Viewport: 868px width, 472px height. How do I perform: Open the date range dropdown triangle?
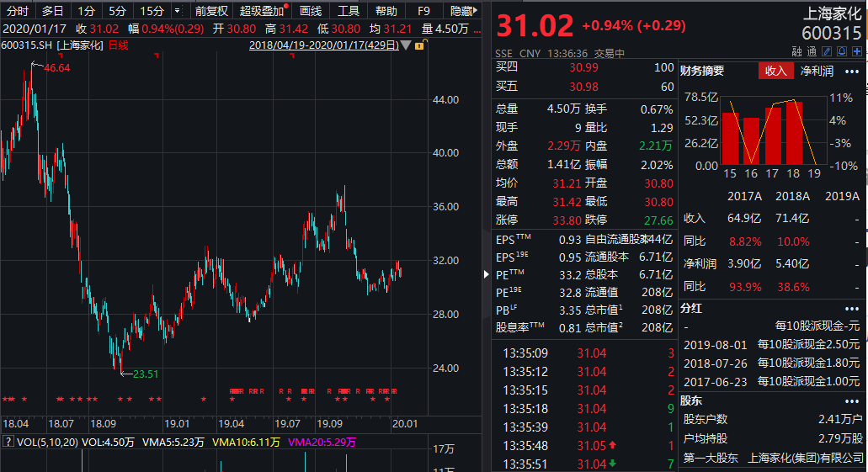(406, 45)
